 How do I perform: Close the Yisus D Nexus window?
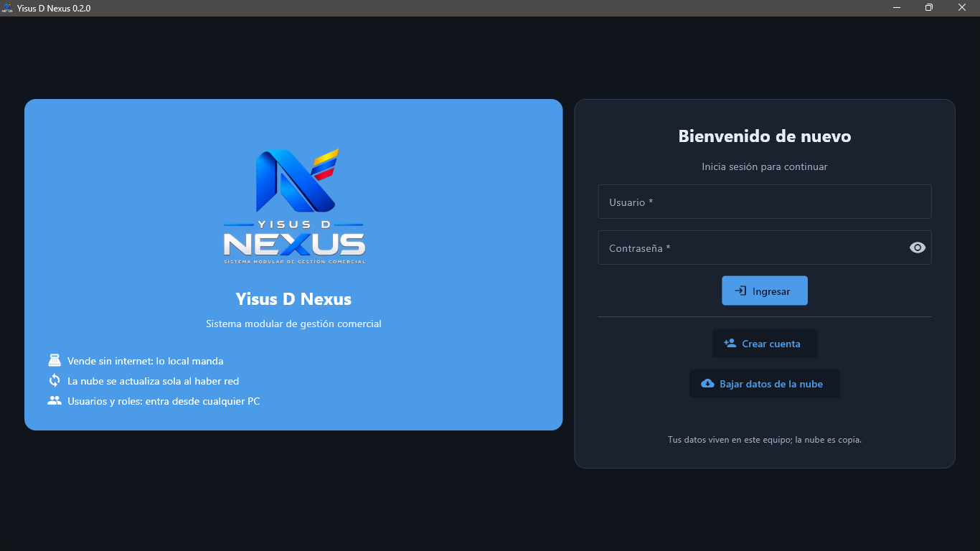tap(962, 8)
